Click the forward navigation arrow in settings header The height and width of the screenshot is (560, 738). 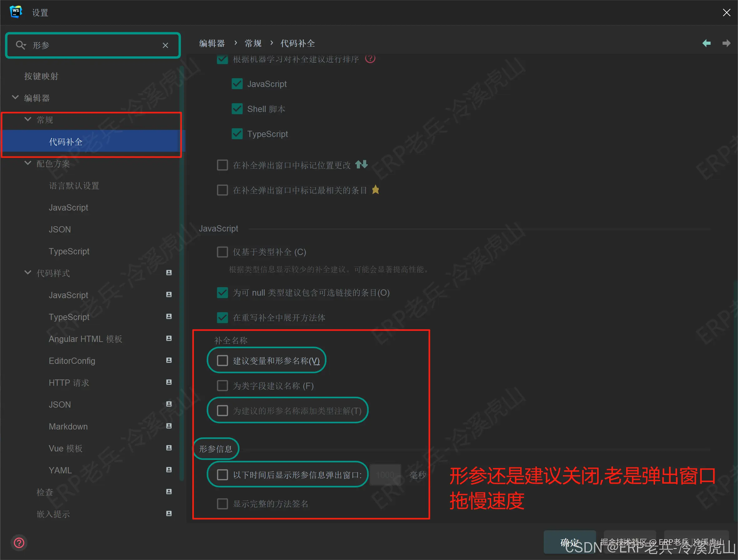(x=726, y=43)
